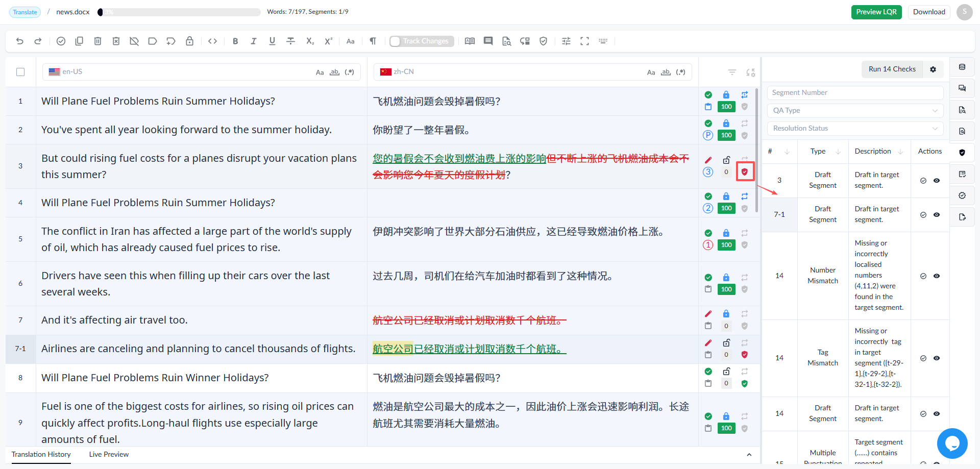Click the Translate breadcrumb tag

point(25,12)
